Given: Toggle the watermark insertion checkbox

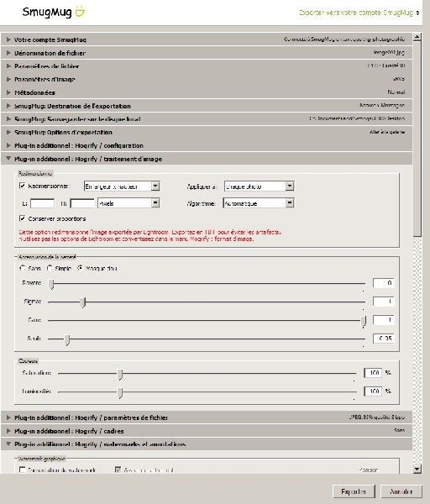Looking at the screenshot, I should click(22, 470).
